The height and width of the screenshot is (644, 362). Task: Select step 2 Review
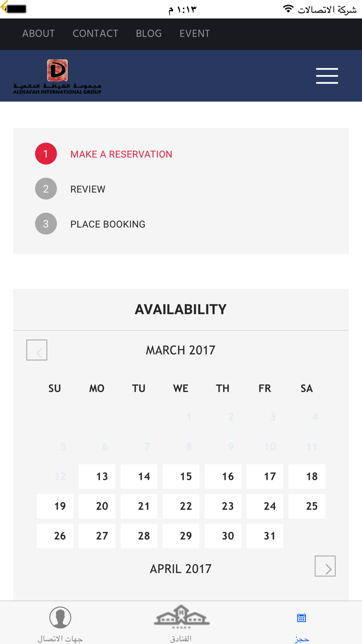[87, 189]
